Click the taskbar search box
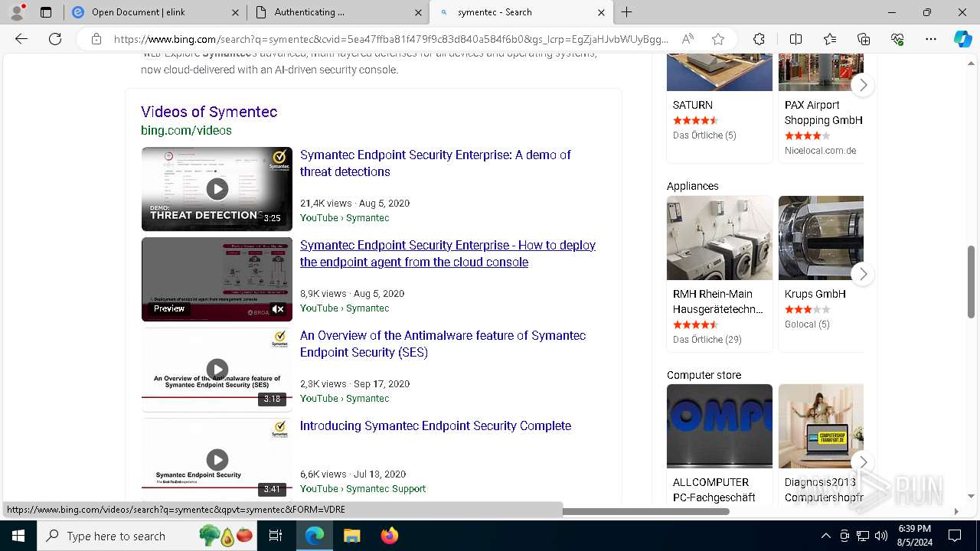980x551 pixels. pyautogui.click(x=148, y=536)
